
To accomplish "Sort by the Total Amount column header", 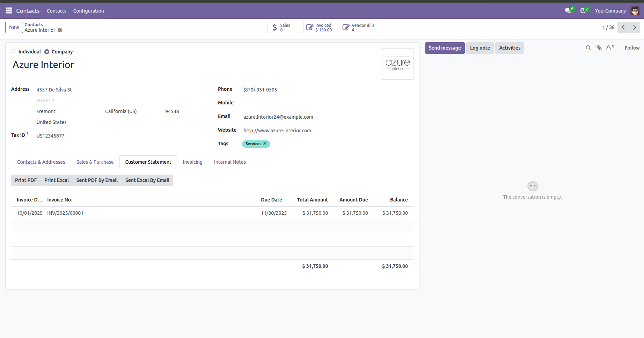I will click(x=312, y=200).
